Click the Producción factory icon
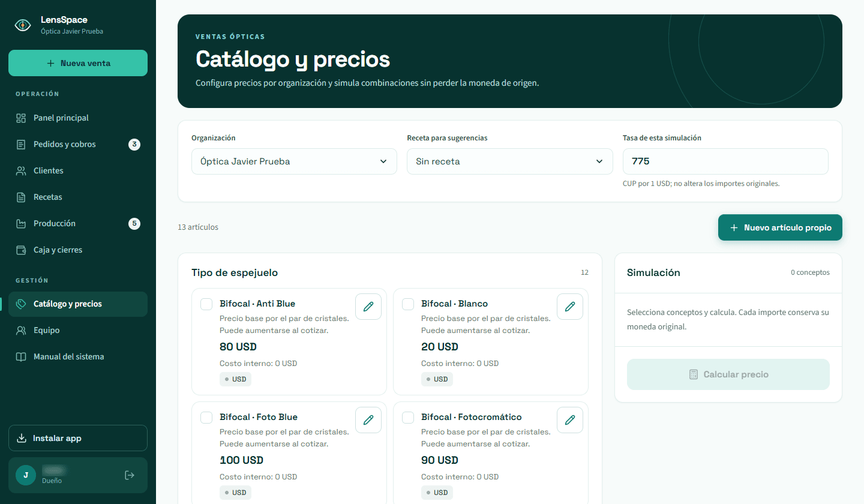Viewport: 864px width, 504px height. click(x=21, y=224)
